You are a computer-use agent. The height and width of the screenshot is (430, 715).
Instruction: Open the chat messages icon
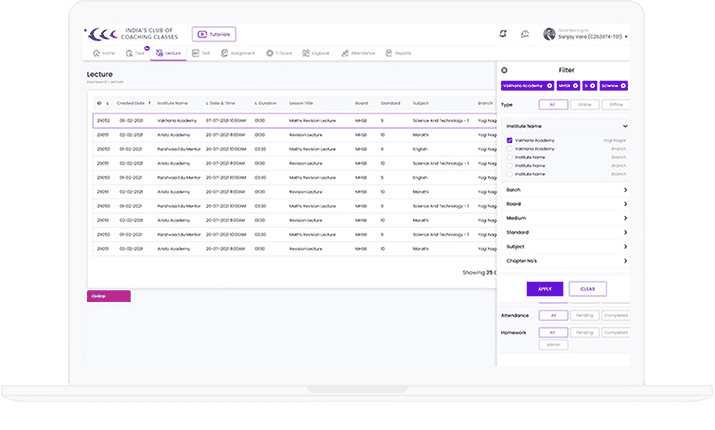point(525,34)
